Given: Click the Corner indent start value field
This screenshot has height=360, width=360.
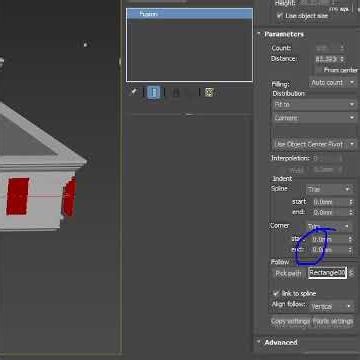Looking at the screenshot, I should click(330, 239).
